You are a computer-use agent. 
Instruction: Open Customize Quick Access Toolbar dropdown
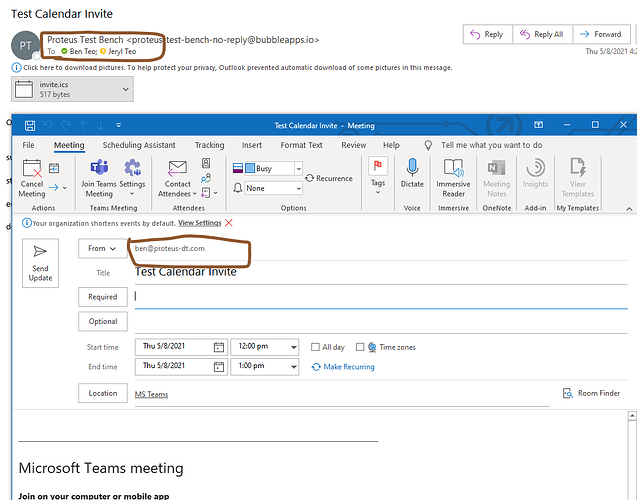[119, 126]
